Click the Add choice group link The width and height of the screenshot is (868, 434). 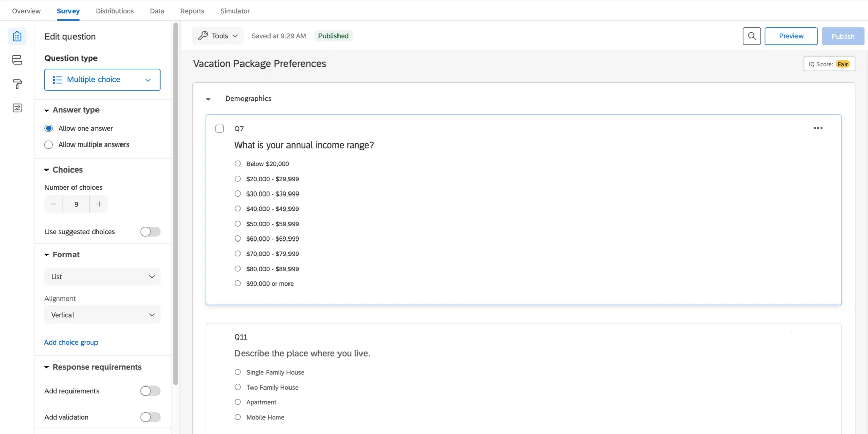71,343
